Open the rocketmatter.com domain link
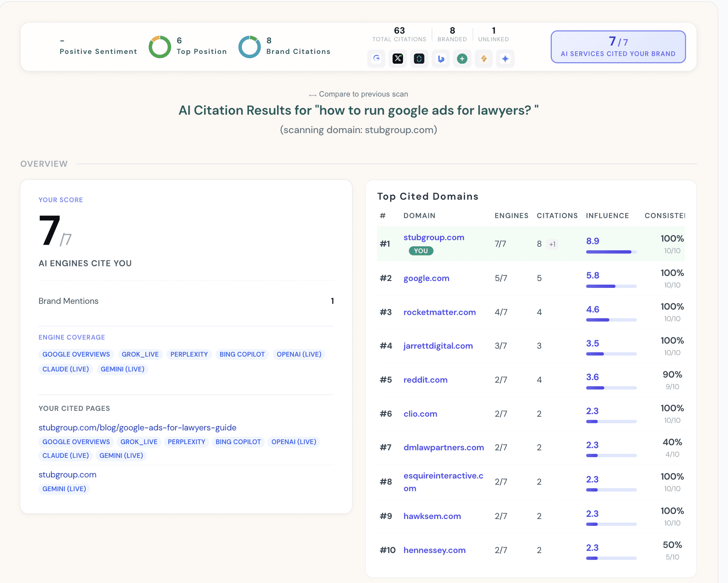Image resolution: width=728 pixels, height=583 pixels. [440, 312]
